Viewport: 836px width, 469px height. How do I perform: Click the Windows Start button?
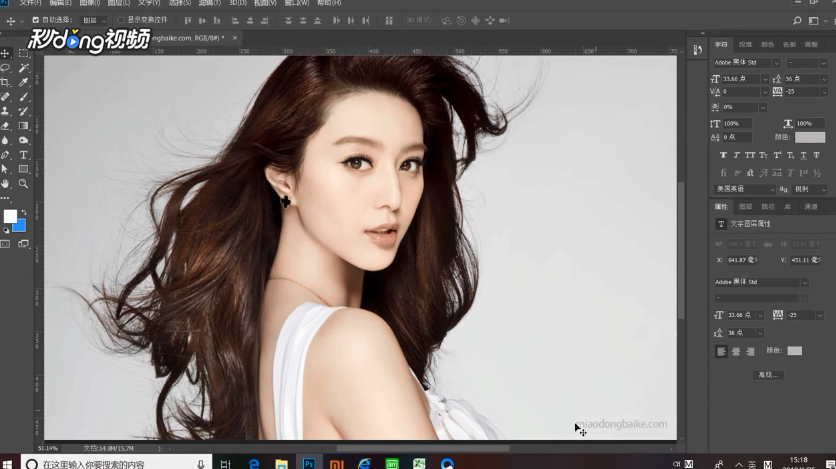[x=7, y=464]
